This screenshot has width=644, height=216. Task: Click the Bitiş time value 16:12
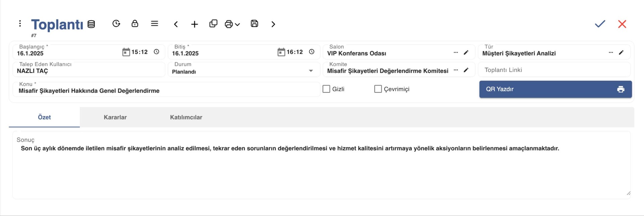click(x=295, y=52)
